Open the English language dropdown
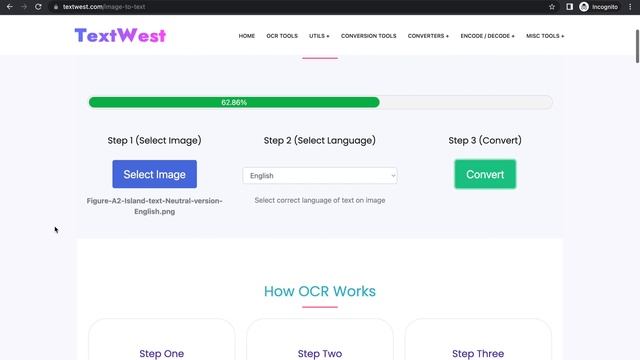 pos(320,176)
